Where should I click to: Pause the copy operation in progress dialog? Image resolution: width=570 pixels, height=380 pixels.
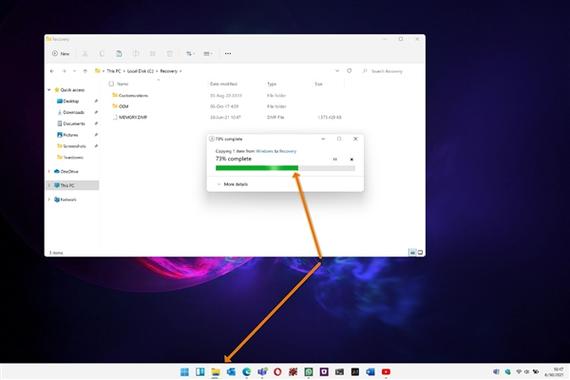(335, 159)
